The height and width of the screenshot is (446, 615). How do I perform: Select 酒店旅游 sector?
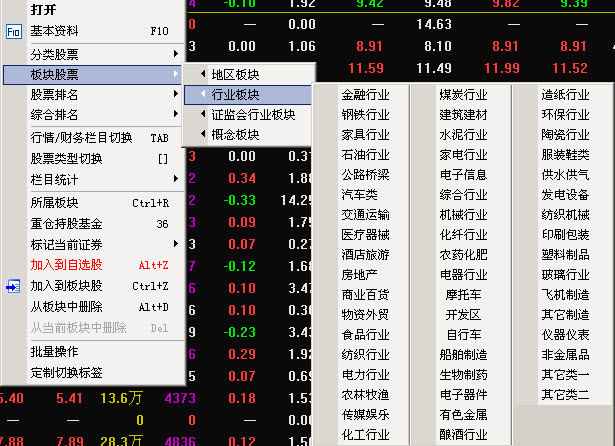point(365,255)
